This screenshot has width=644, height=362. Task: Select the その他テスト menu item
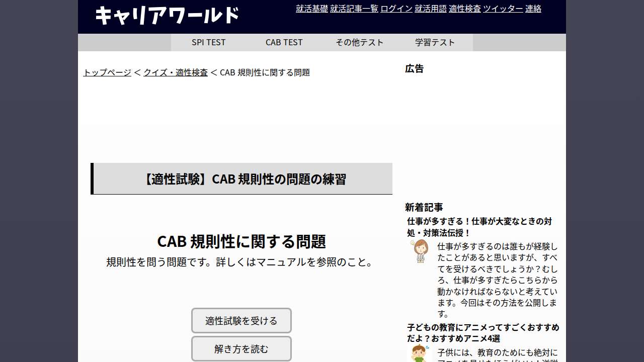point(360,42)
